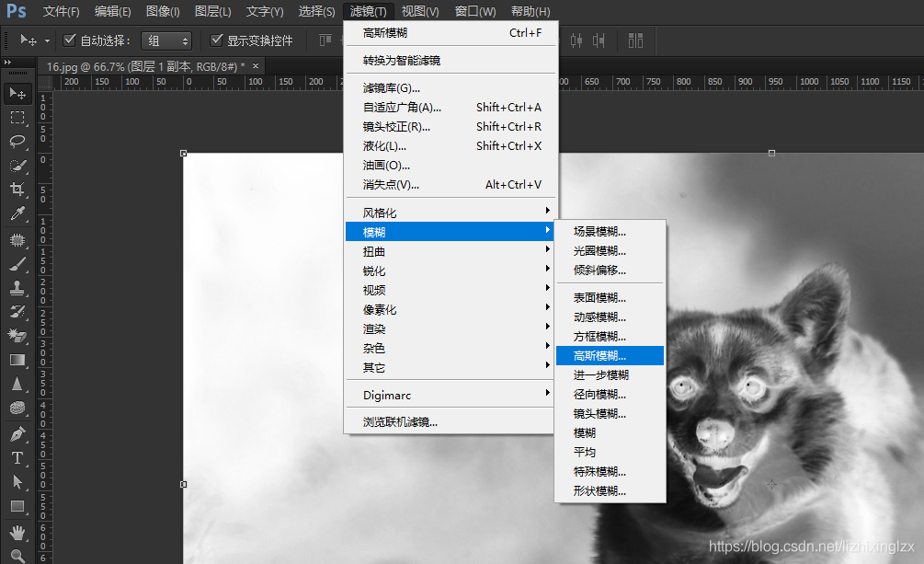Choose 径向模糊... filter

[x=610, y=394]
